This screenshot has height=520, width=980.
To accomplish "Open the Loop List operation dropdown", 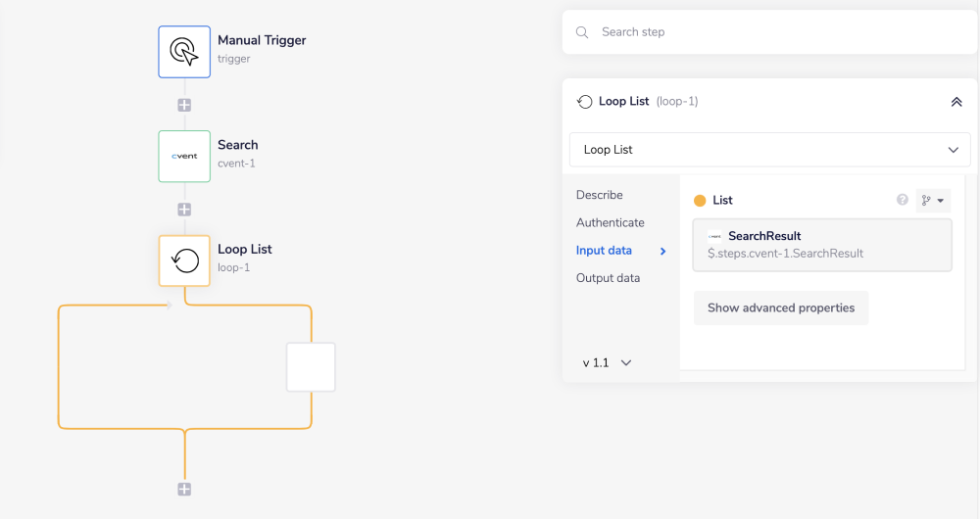I will [x=769, y=150].
